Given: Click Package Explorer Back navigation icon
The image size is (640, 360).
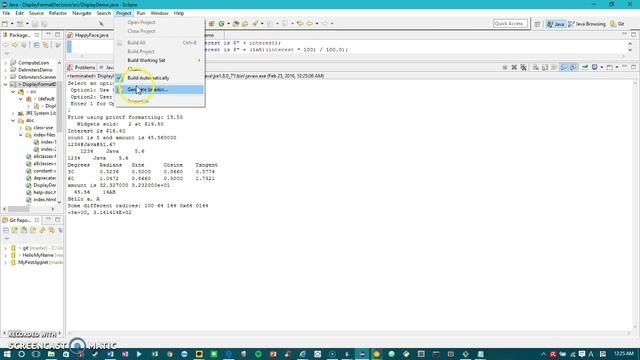Looking at the screenshot, I should (6, 45).
